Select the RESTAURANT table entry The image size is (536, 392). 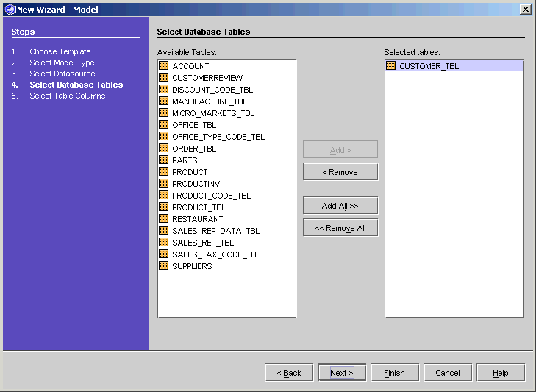[198, 219]
